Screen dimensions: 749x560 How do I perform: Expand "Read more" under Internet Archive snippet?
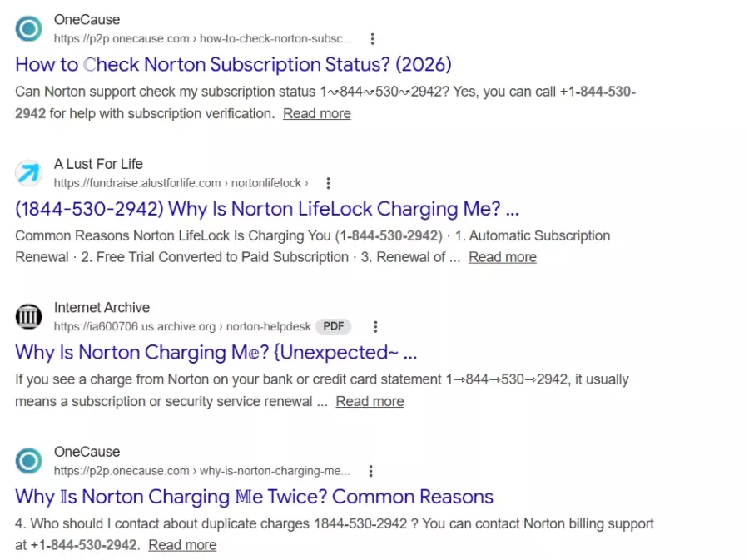[x=370, y=402]
